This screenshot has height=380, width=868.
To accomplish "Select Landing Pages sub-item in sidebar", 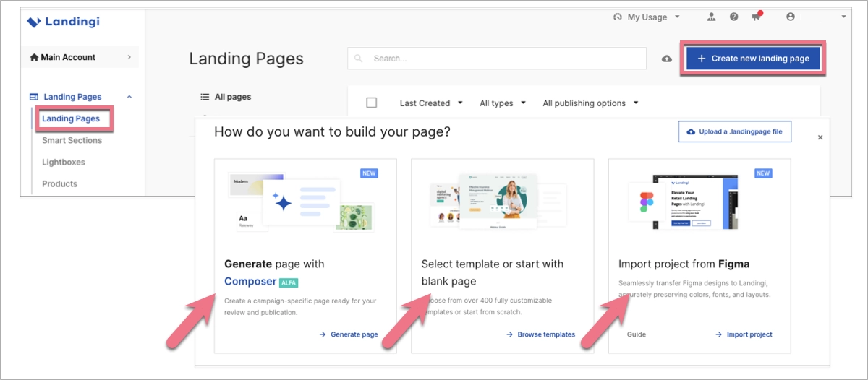I will click(x=71, y=118).
